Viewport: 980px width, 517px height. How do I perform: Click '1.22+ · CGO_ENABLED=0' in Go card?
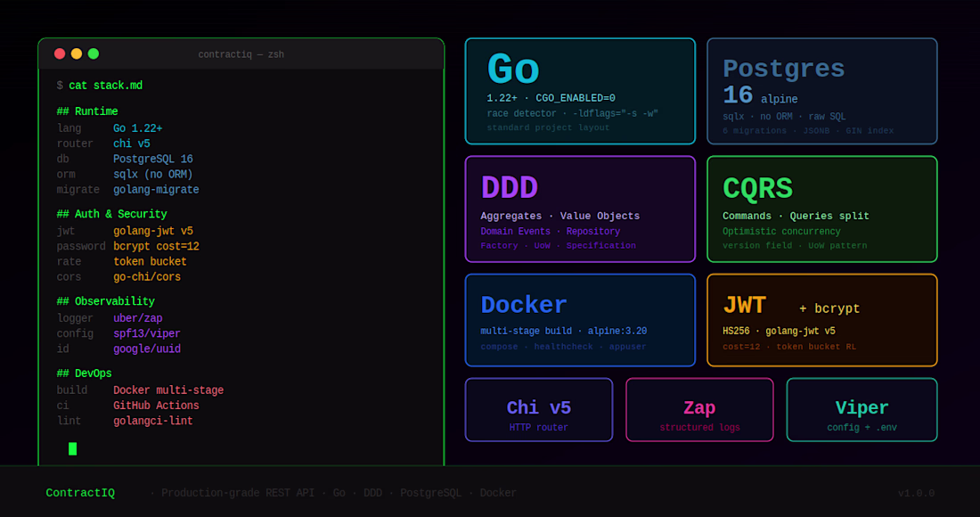click(x=551, y=98)
